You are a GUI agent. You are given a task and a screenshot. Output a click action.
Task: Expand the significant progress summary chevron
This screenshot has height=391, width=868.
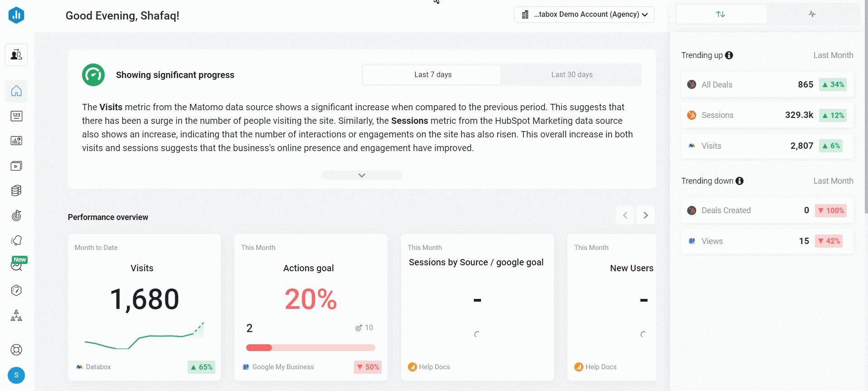362,175
